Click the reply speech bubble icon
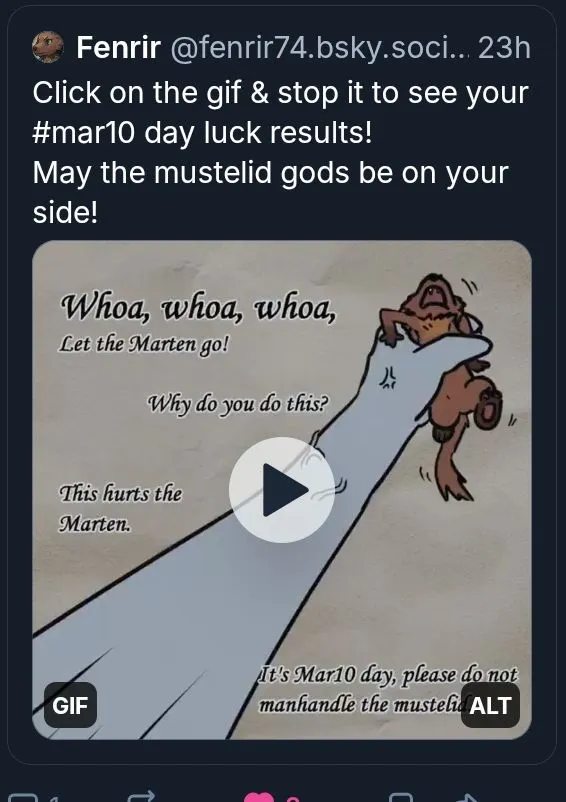Viewport: 566px width, 802px height. click(x=23, y=798)
